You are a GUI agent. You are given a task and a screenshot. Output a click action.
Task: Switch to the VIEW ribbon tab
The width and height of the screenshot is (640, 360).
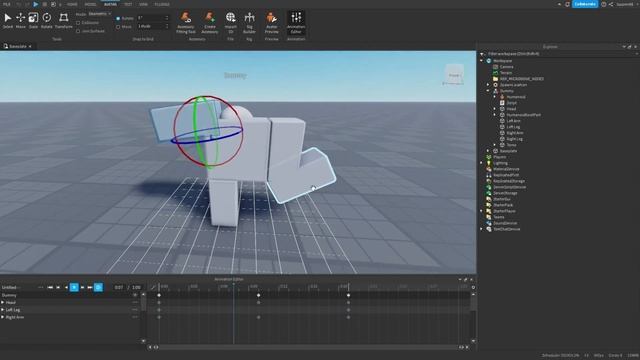point(143,4)
